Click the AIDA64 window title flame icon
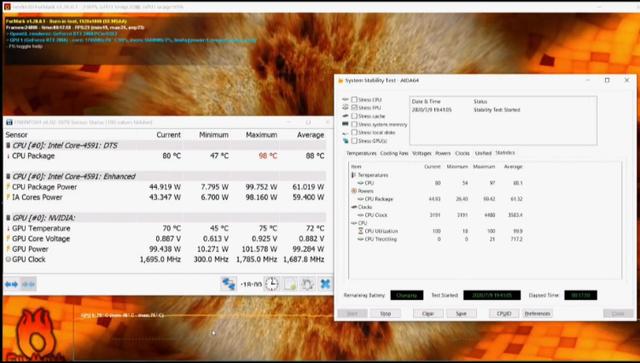The image size is (640, 363). pyautogui.click(x=340, y=80)
